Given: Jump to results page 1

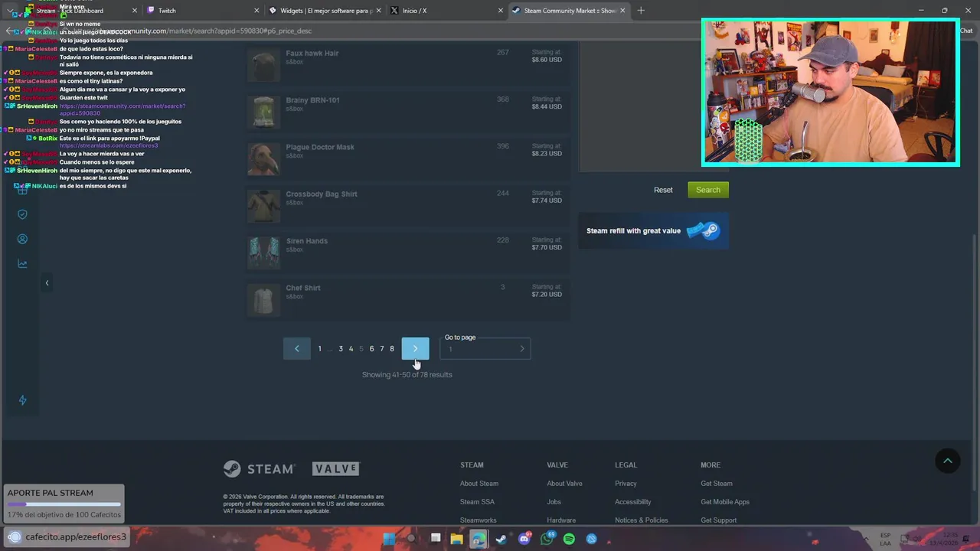Looking at the screenshot, I should (320, 349).
